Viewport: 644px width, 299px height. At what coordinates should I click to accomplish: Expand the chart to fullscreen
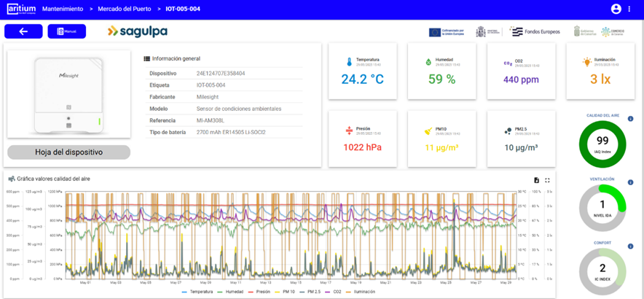point(547,180)
